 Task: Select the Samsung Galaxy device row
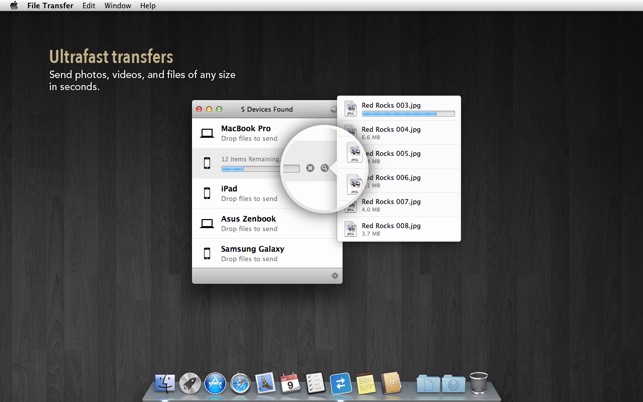[267, 254]
